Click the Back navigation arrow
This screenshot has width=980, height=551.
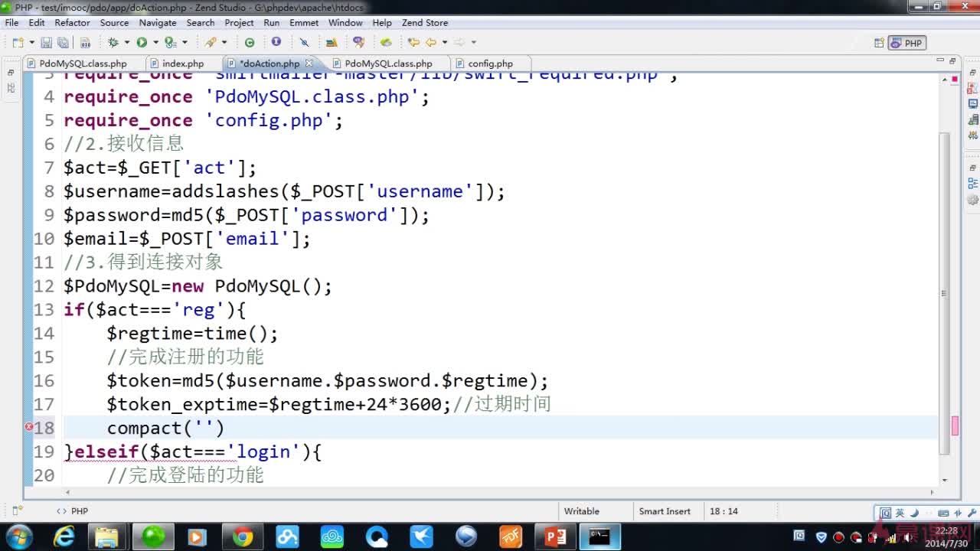(x=431, y=43)
